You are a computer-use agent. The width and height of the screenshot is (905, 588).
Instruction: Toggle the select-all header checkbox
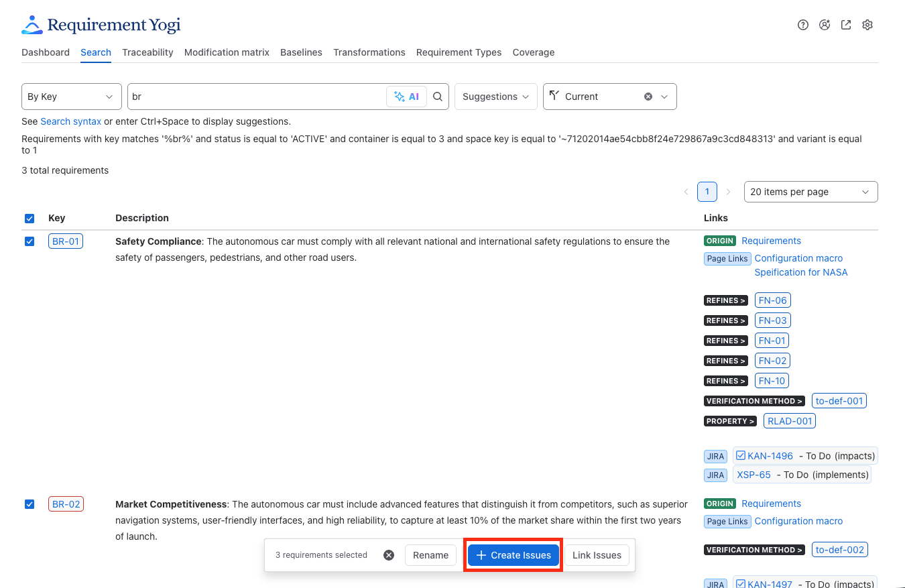(x=29, y=219)
